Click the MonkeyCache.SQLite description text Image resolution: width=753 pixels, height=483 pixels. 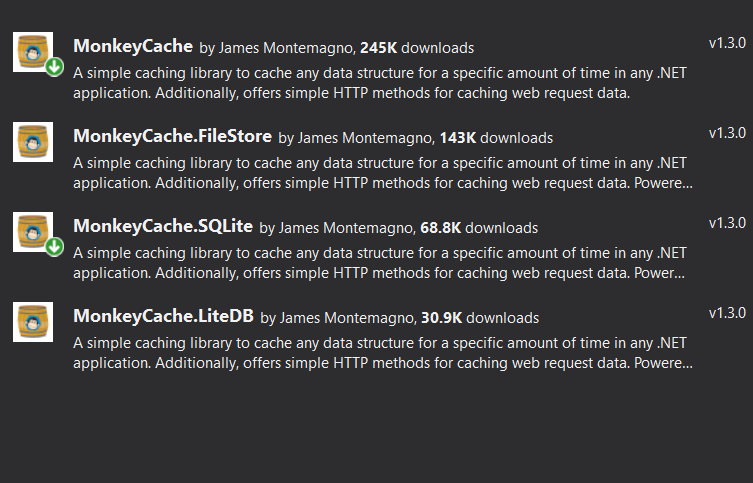(x=379, y=263)
